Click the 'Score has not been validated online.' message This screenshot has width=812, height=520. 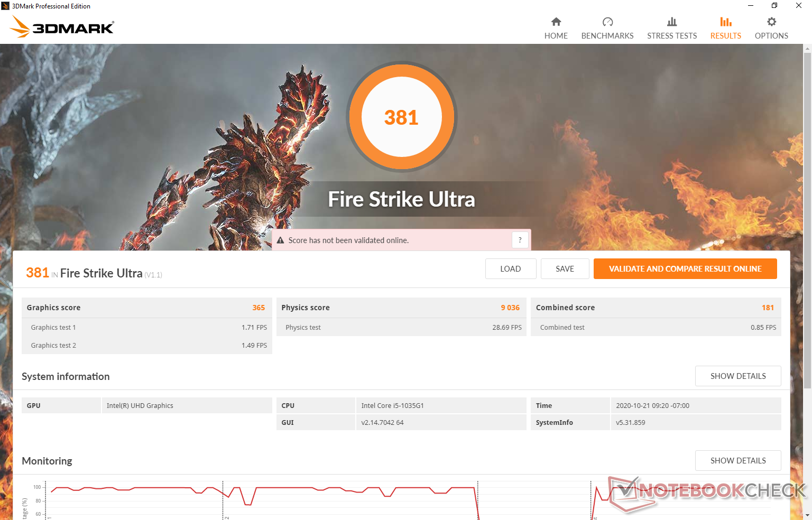click(x=348, y=240)
